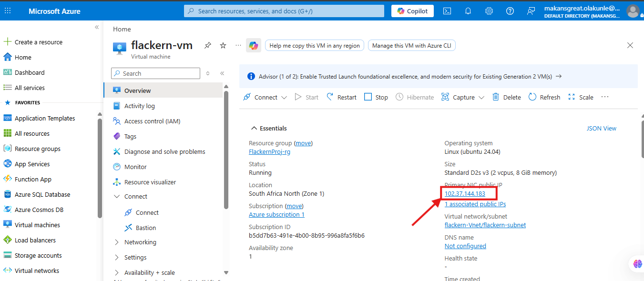Click the Restart VM button
644x281 pixels.
[341, 97]
